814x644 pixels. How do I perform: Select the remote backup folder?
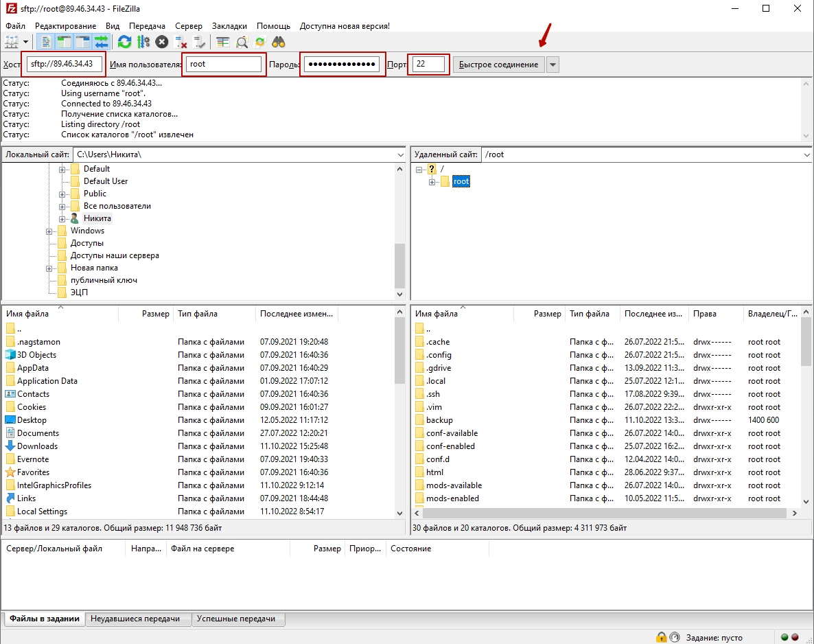pos(439,420)
